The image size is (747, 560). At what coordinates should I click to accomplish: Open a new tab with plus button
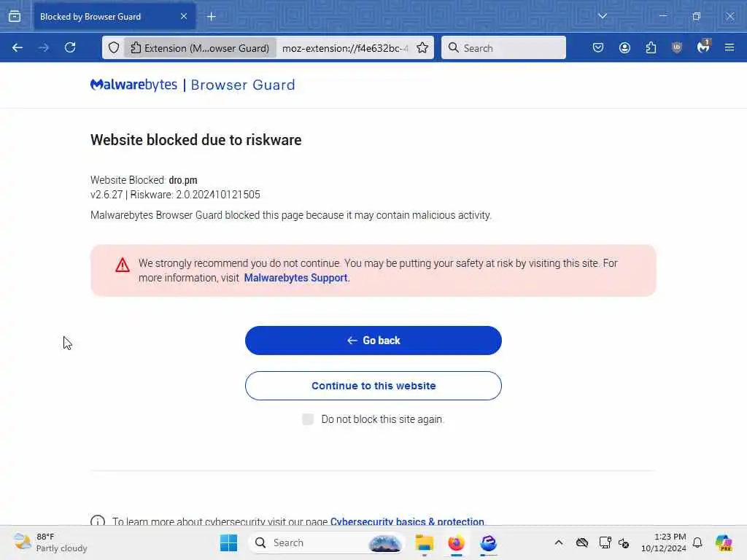tap(211, 17)
